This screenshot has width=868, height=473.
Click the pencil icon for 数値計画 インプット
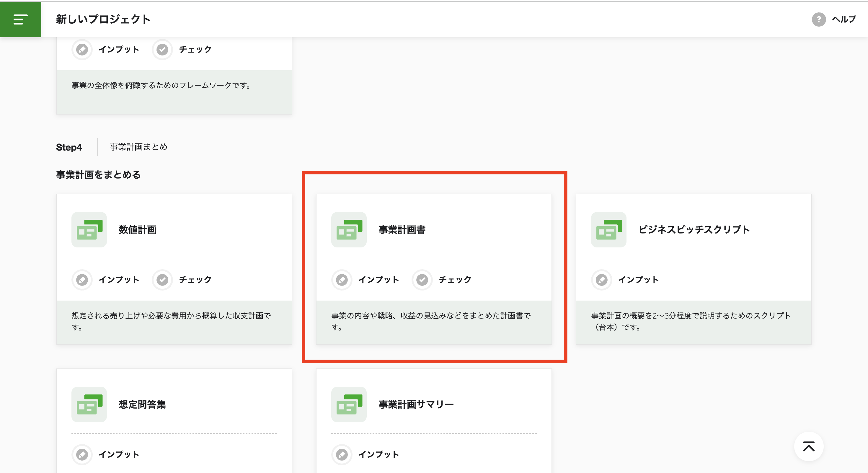82,279
